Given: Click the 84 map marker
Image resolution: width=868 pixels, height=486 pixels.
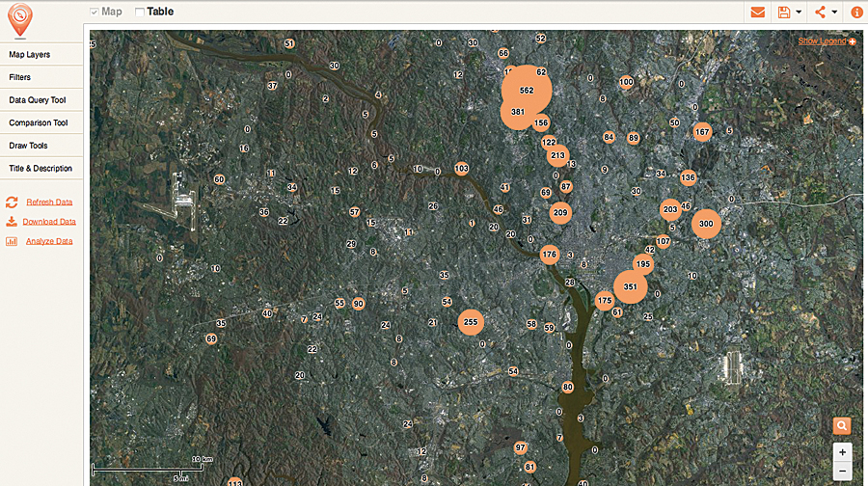Looking at the screenshot, I should coord(609,137).
